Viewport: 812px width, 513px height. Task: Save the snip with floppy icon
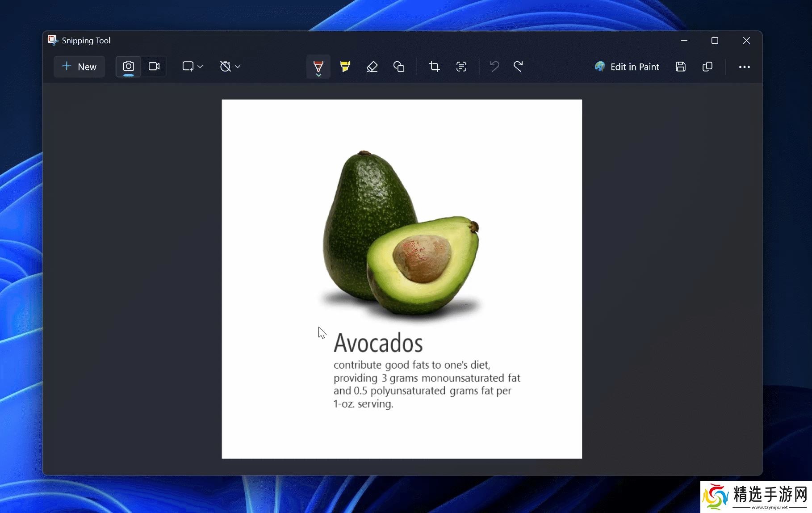680,67
